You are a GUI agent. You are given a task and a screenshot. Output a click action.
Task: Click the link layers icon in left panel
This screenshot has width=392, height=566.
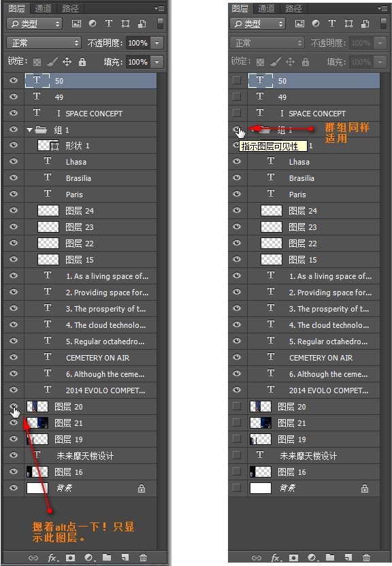point(33,558)
